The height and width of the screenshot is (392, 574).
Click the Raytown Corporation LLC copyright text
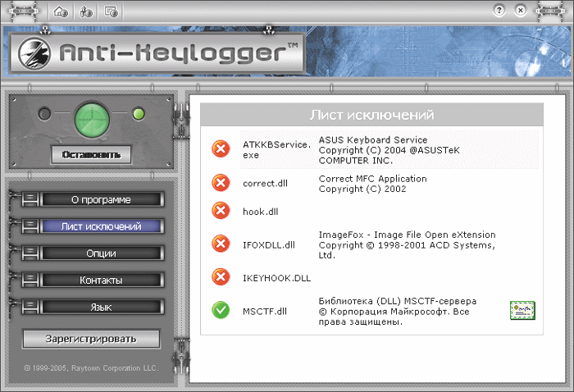[x=92, y=368]
